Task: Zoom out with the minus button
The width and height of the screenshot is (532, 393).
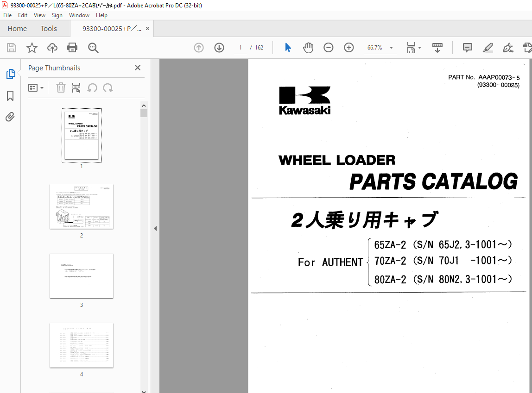Action: (329, 48)
